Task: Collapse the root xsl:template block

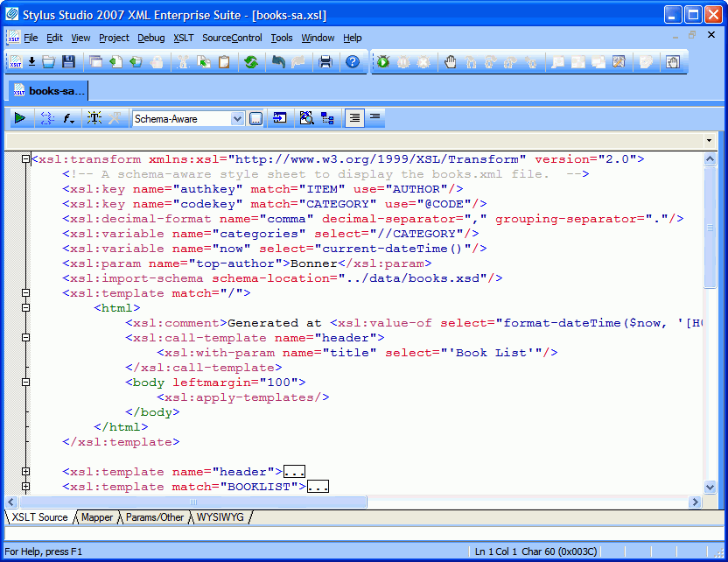Action: coord(26,293)
